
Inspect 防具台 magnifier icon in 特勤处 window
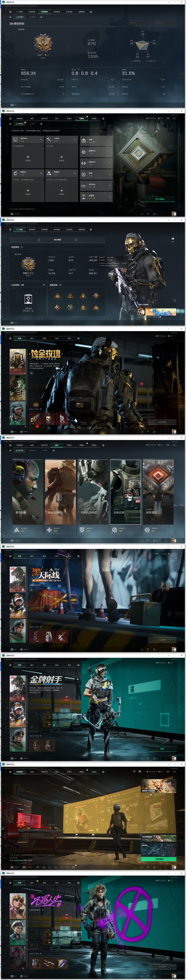pyautogui.click(x=75, y=173)
